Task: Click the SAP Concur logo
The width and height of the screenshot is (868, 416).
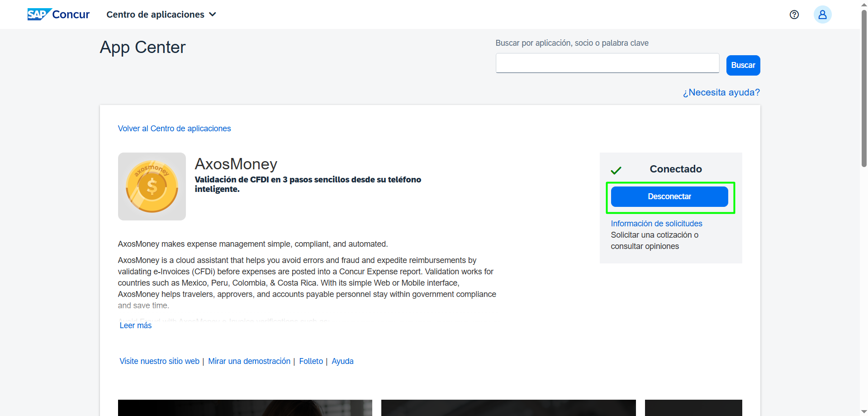Action: click(58, 14)
